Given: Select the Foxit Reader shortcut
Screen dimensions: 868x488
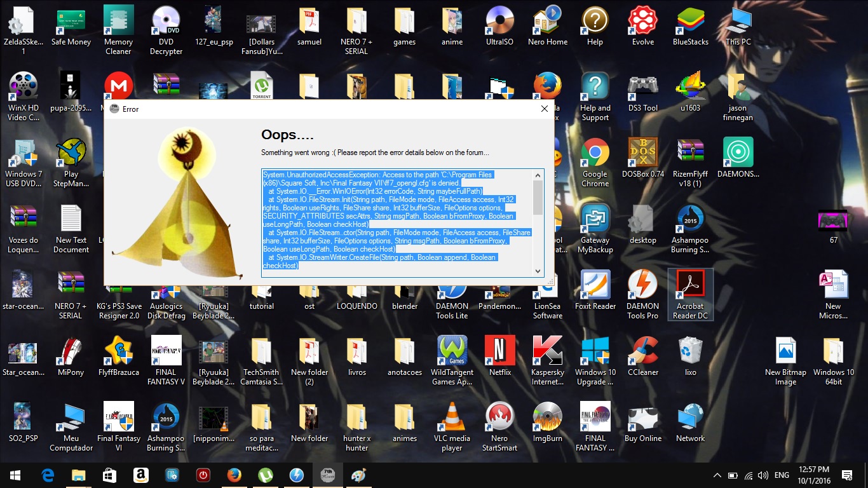Looking at the screenshot, I should pos(595,290).
